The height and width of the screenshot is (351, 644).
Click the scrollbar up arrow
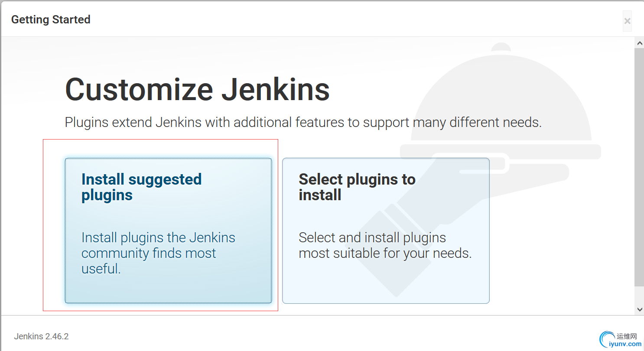tap(639, 43)
